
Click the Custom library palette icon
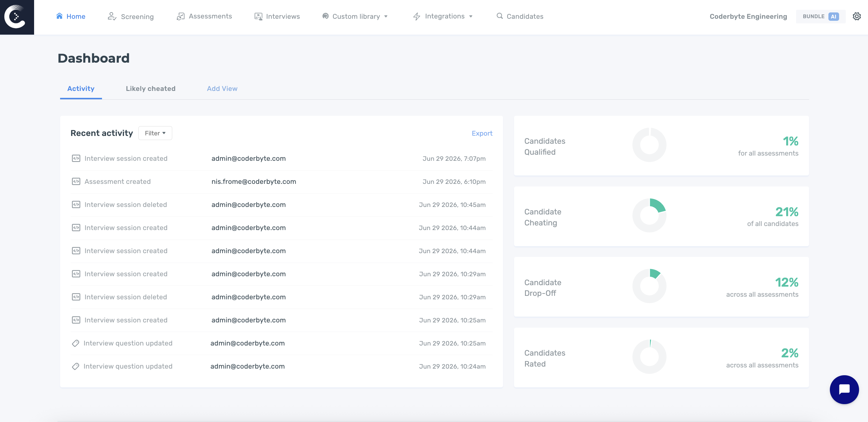(325, 16)
